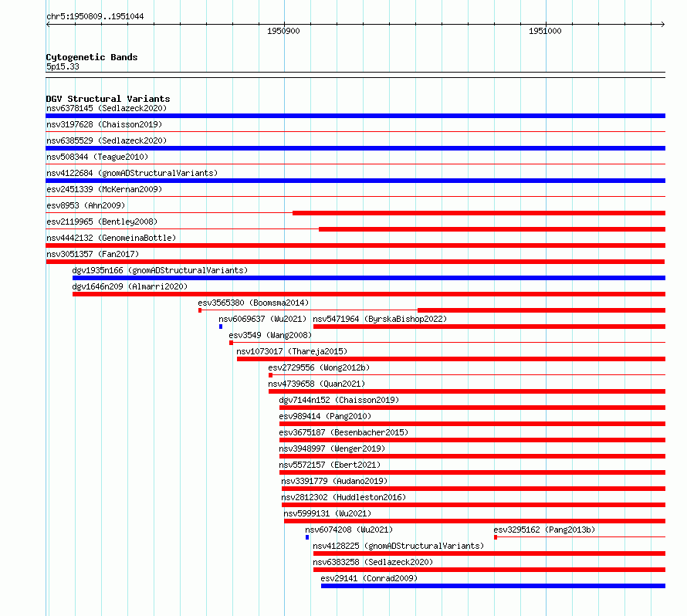Click esv29141 (Conrad2009) label
The height and width of the screenshot is (616, 687).
coord(369,578)
